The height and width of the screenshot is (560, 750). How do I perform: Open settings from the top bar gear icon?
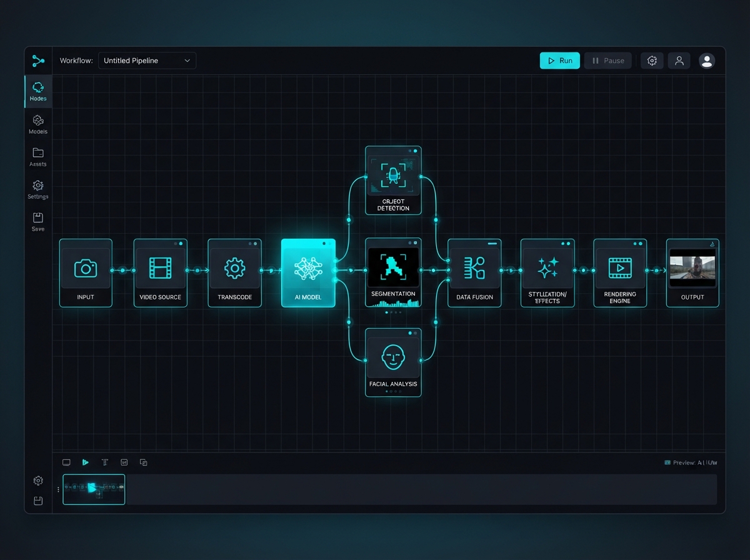coord(652,61)
